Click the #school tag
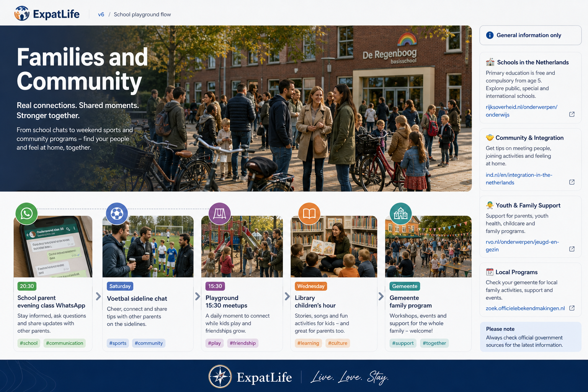The width and height of the screenshot is (588, 392). click(x=29, y=343)
